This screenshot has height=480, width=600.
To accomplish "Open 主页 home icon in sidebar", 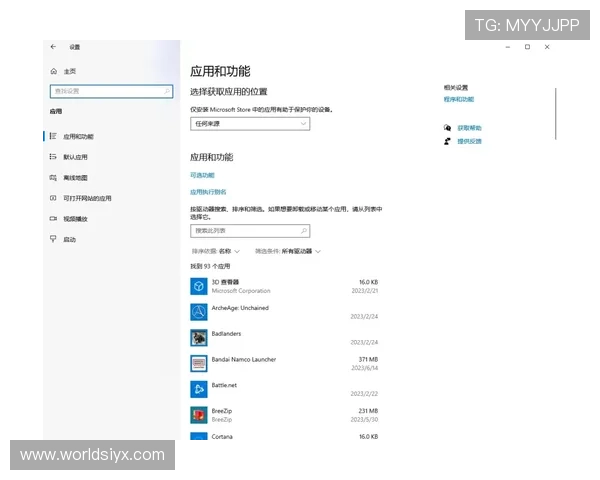I will coord(54,71).
